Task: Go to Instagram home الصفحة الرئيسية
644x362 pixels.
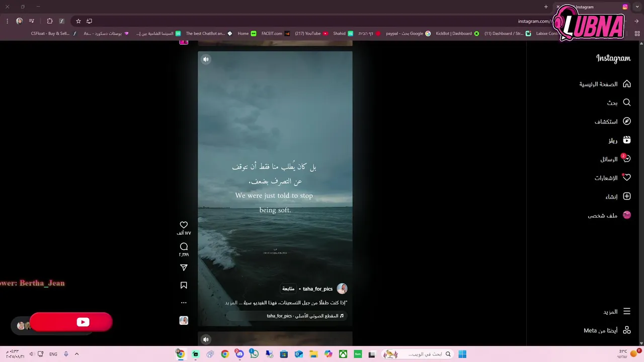Action: [605, 84]
